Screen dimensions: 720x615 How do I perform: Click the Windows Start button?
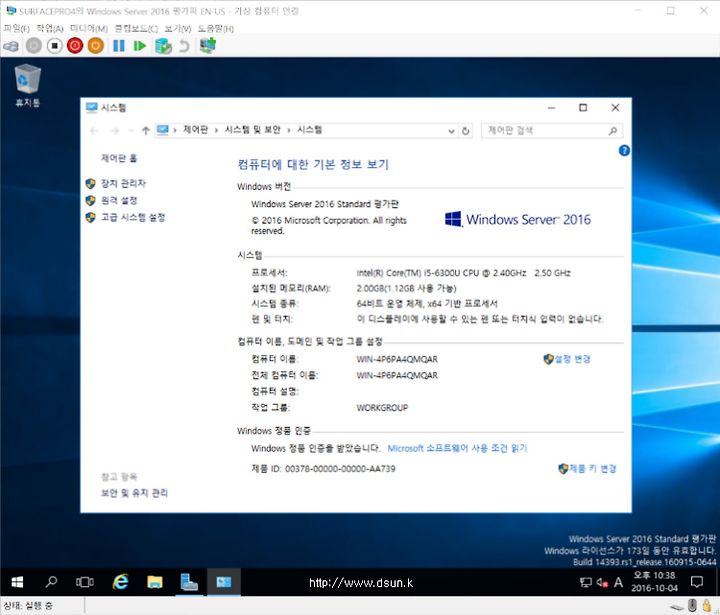pos(17,582)
